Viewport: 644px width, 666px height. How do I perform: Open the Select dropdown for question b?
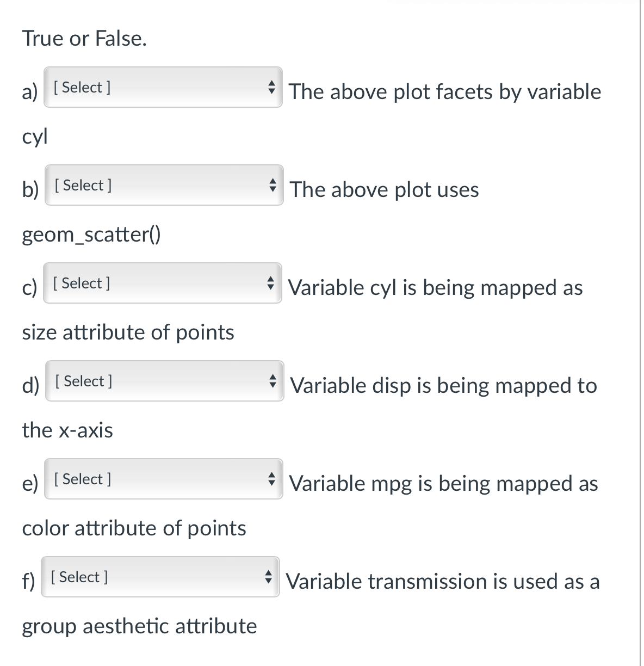tap(164, 185)
